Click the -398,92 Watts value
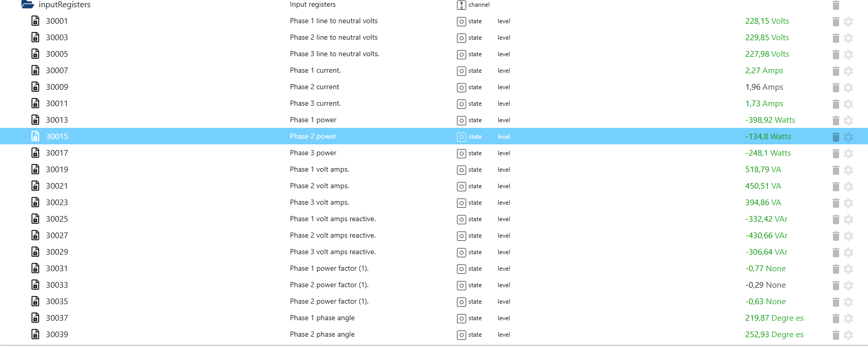868x348 pixels. (769, 120)
